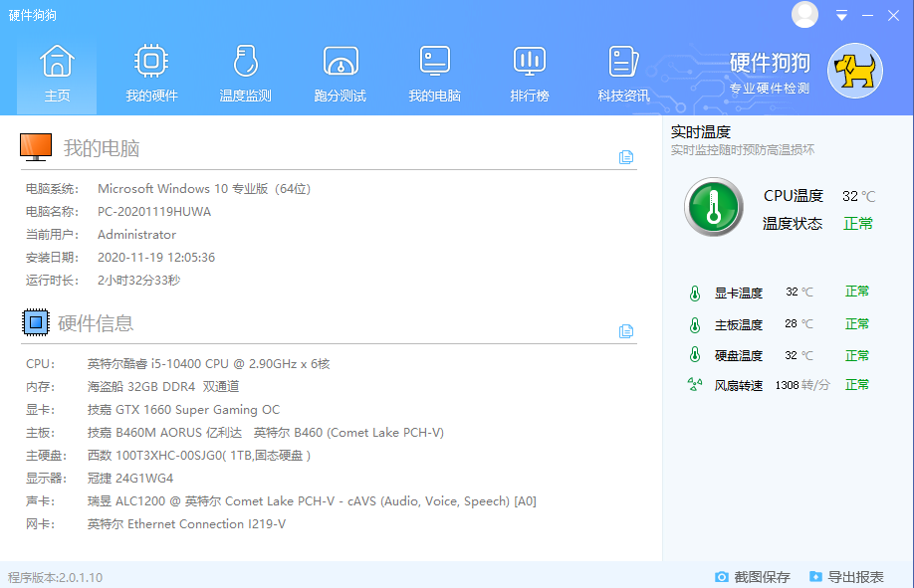The width and height of the screenshot is (914, 588).
Task: Click the copy icon beside 硬件信息 section
Action: tap(626, 331)
